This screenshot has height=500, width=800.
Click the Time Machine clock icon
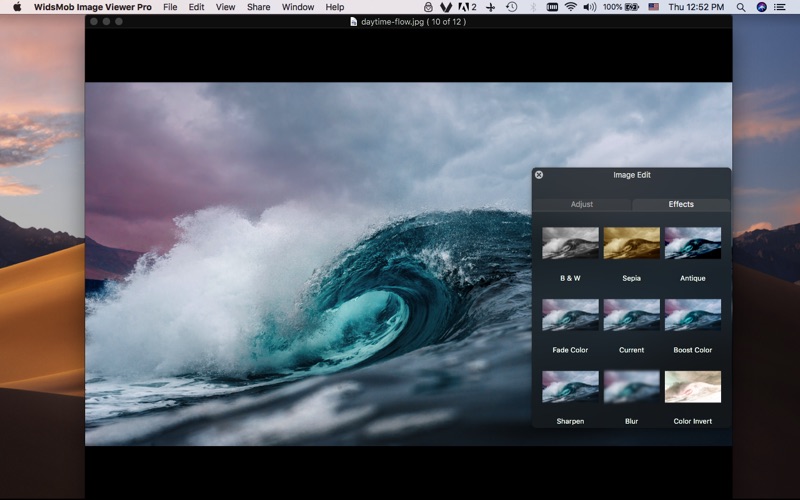(x=511, y=7)
